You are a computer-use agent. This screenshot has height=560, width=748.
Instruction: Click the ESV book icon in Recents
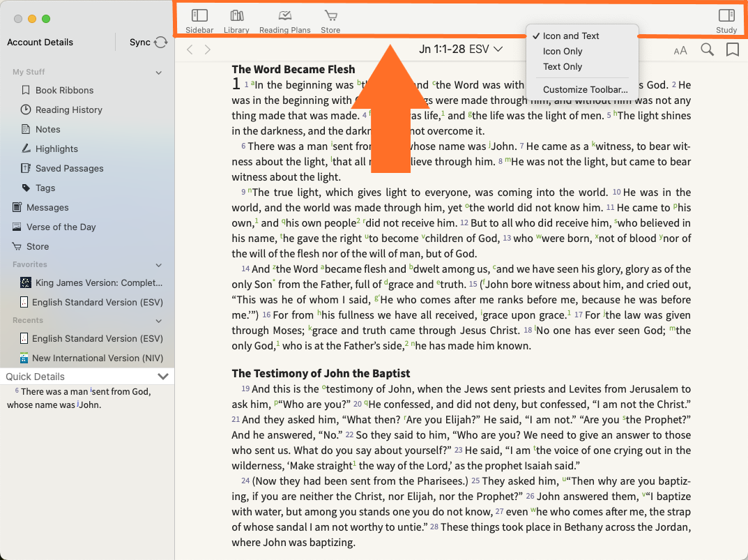[x=24, y=338]
